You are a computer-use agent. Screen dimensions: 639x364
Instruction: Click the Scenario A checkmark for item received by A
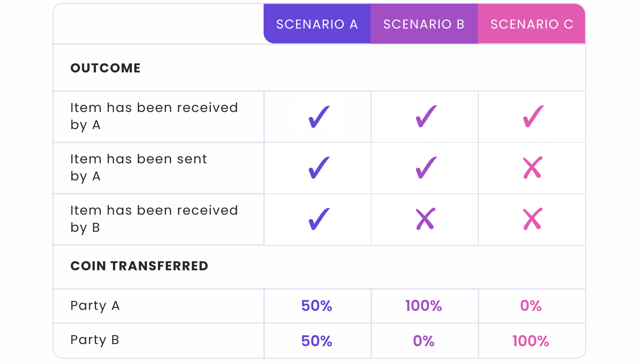tap(319, 117)
